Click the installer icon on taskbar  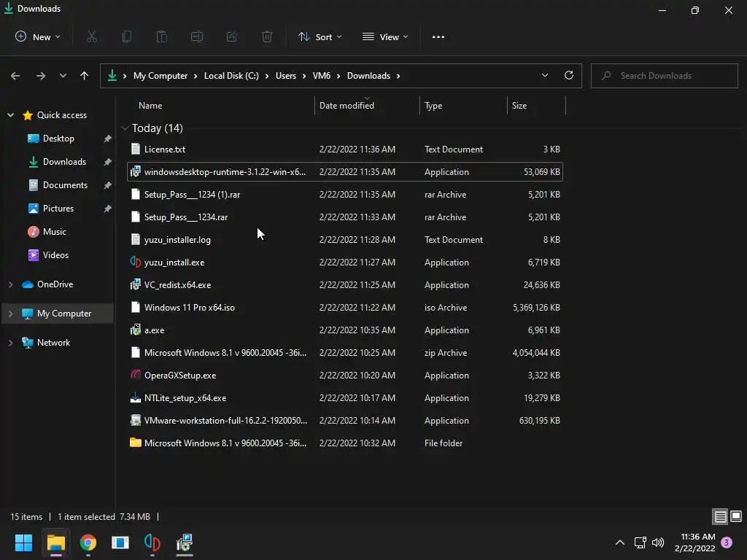(185, 542)
